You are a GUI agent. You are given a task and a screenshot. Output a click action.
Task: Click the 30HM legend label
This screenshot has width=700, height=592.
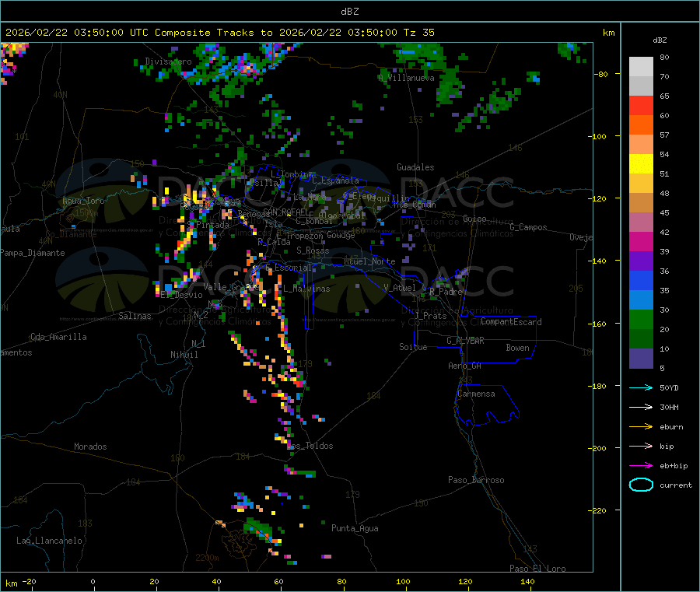[669, 407]
